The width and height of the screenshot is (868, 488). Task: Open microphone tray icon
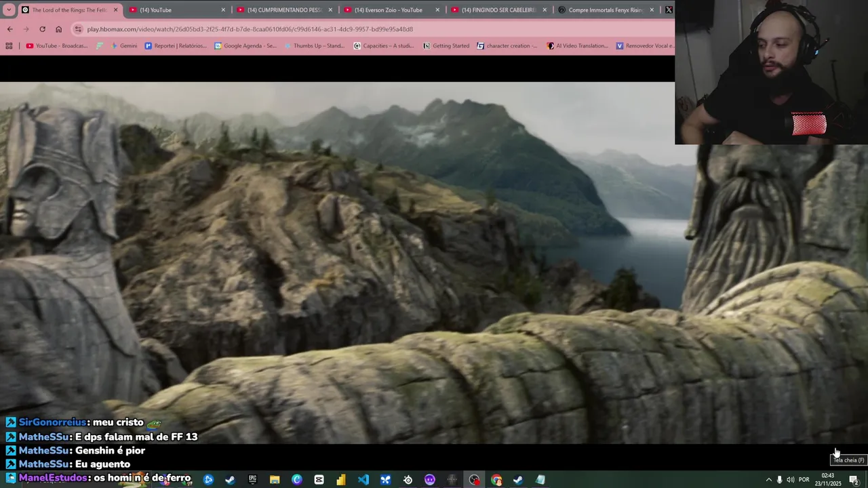[779, 480]
